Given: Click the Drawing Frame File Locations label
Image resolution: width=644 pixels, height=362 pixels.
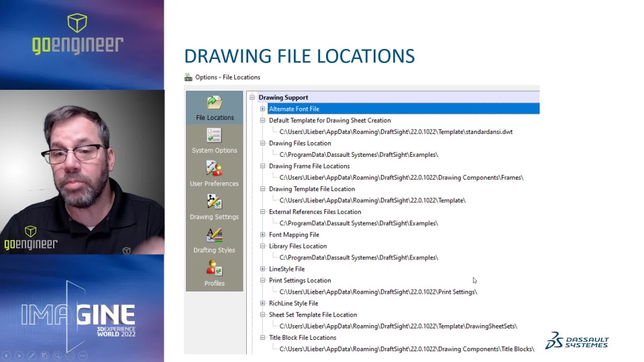Looking at the screenshot, I should click(309, 166).
